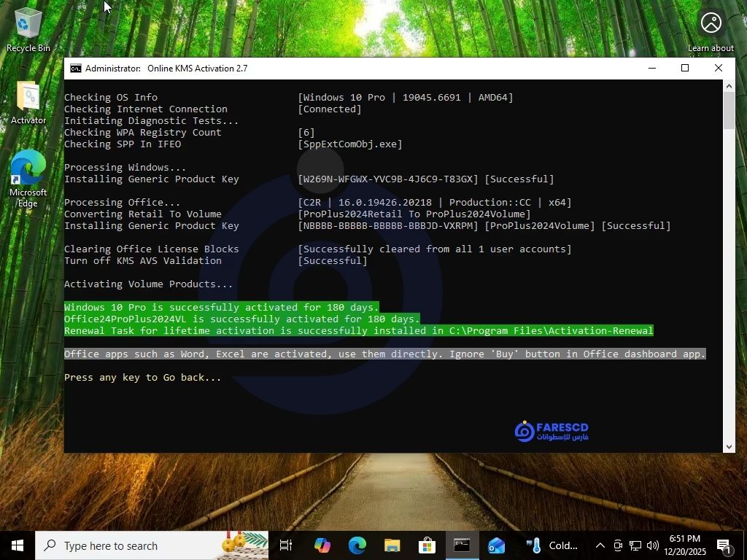This screenshot has width=747, height=560.
Task: Open Microsoft Store from taskbar
Action: coord(427,545)
